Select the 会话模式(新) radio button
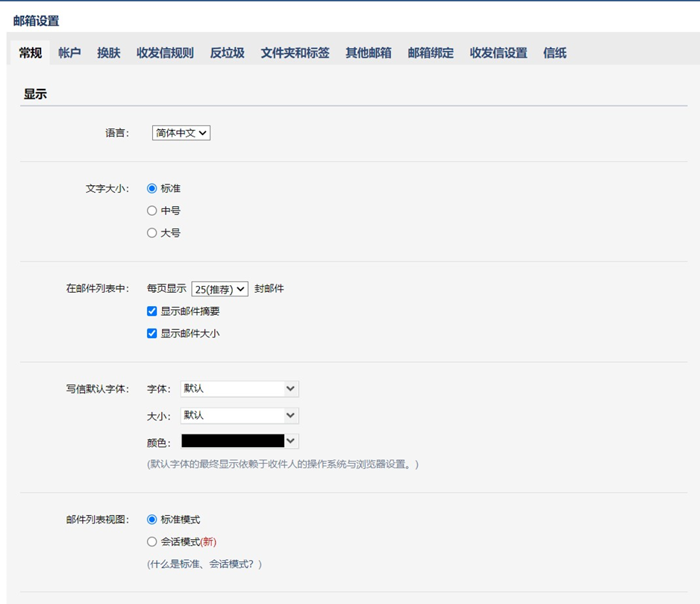700x604 pixels. (x=151, y=542)
